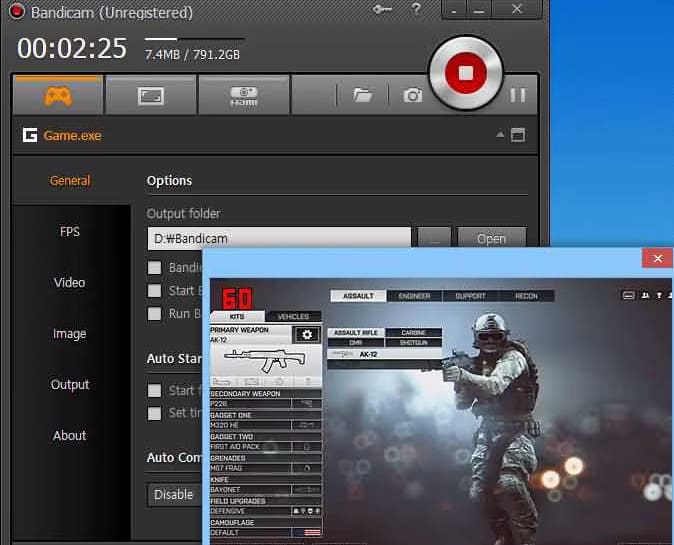674x545 pixels.
Task: Close the game window with red X
Action: click(657, 258)
